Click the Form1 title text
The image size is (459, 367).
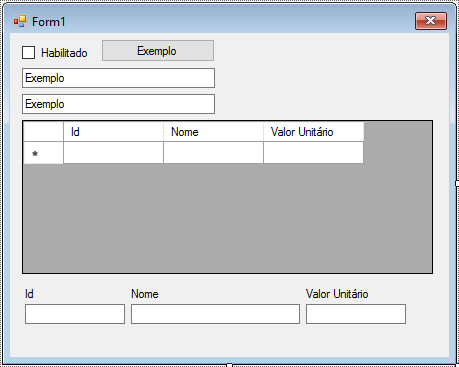(x=49, y=22)
